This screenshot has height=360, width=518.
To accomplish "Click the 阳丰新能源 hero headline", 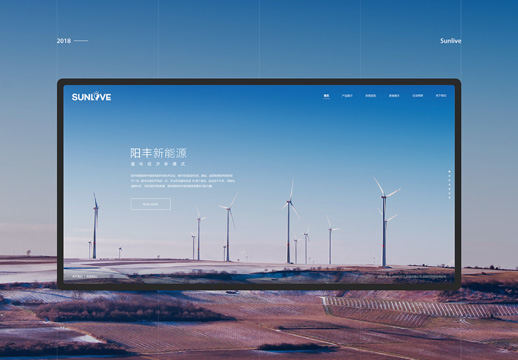I will (158, 153).
